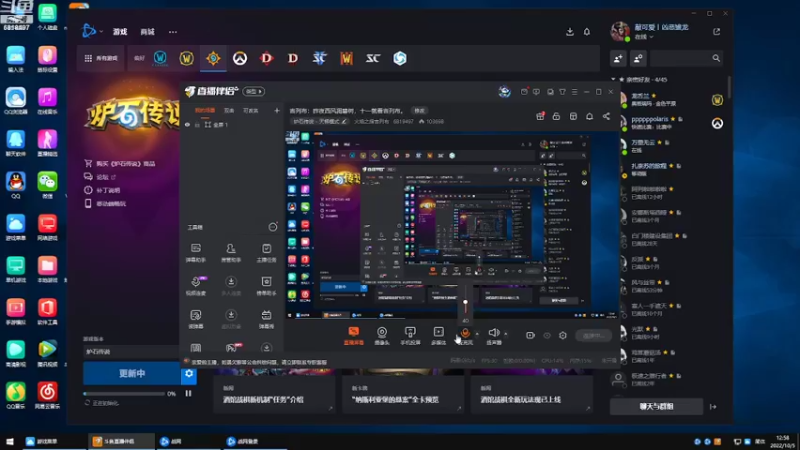Click the bell icon in streaming companion header
The height and width of the screenshot is (450, 800).
point(589,116)
